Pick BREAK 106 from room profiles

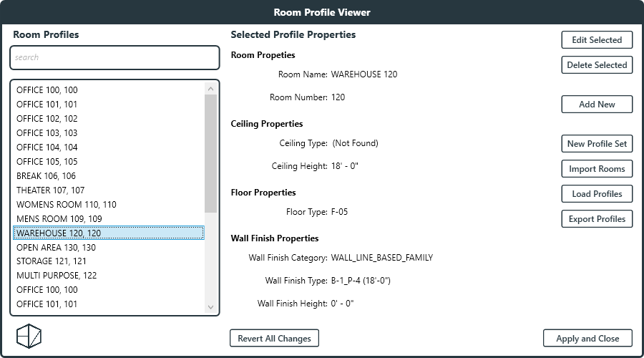(x=46, y=176)
